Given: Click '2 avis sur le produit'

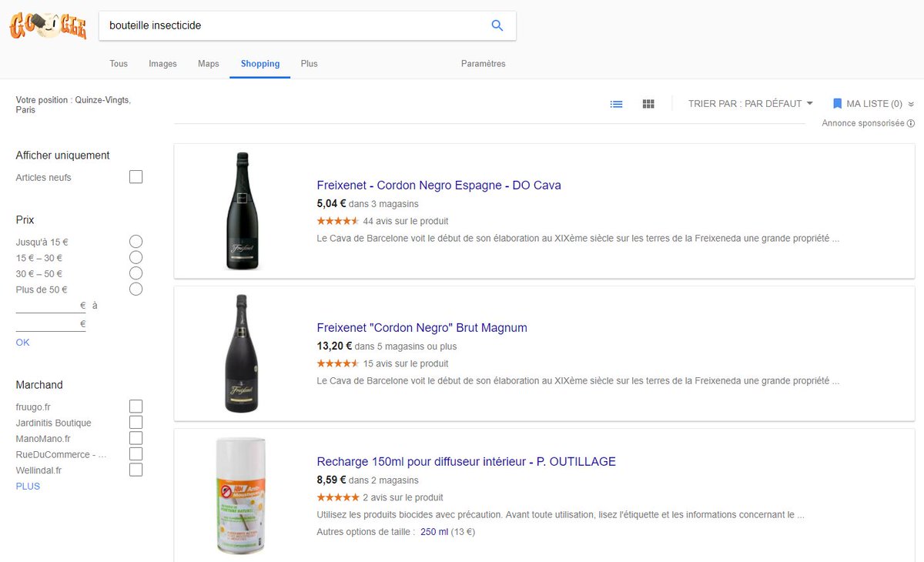Looking at the screenshot, I should [403, 498].
